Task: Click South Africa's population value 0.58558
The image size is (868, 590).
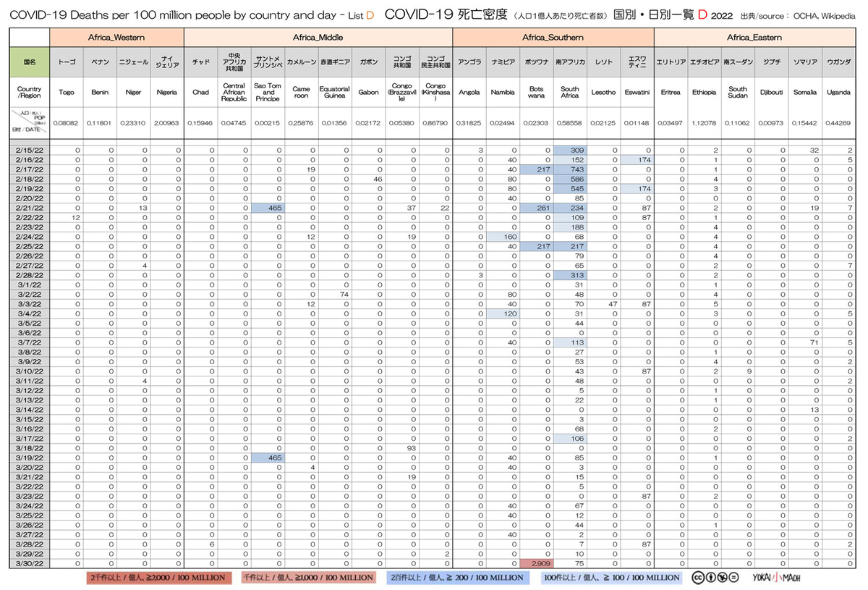Action: [x=569, y=125]
